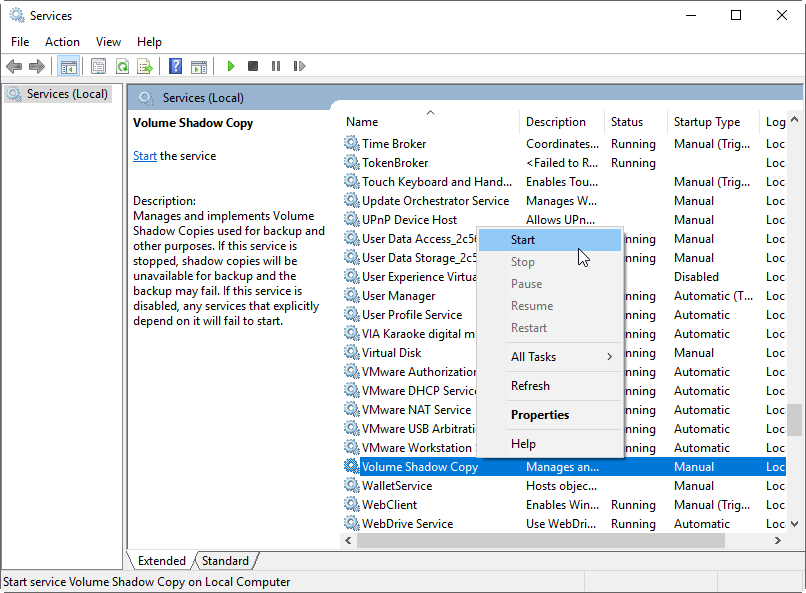Click the Show/Hide Console Tree toolbar icon
The image size is (806, 593).
tap(69, 66)
